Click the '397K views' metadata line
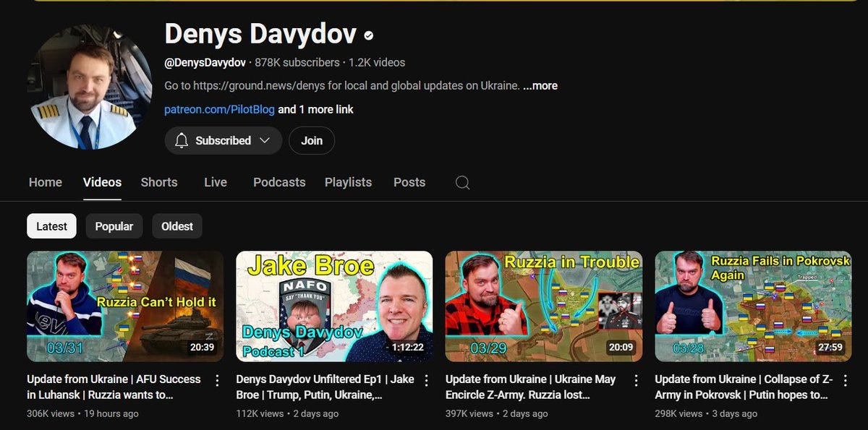Image resolution: width=868 pixels, height=430 pixels. [x=497, y=413]
